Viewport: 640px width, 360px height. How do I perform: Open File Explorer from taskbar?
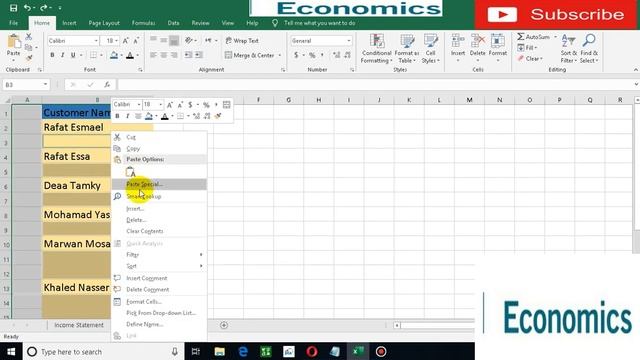pyautogui.click(x=220, y=351)
